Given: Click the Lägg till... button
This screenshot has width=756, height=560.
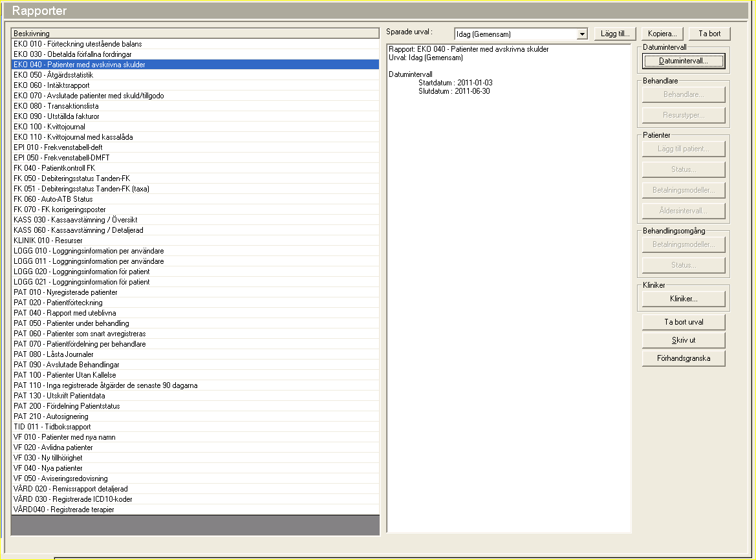Looking at the screenshot, I should tap(615, 34).
